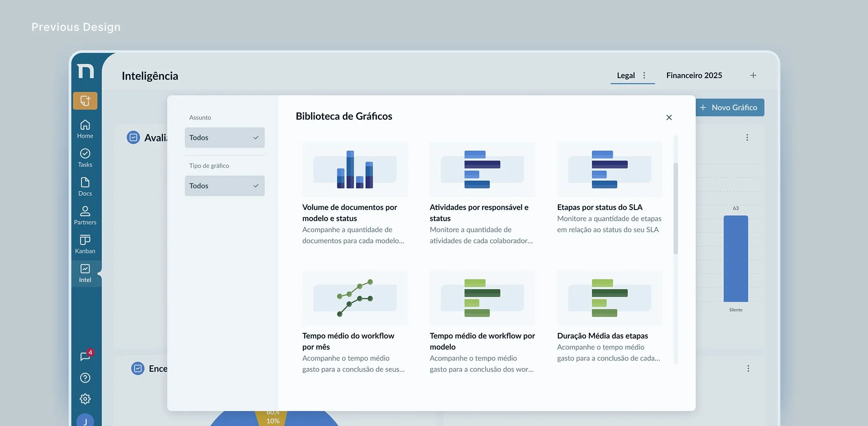Click title Atividades por responsável e status

point(479,213)
